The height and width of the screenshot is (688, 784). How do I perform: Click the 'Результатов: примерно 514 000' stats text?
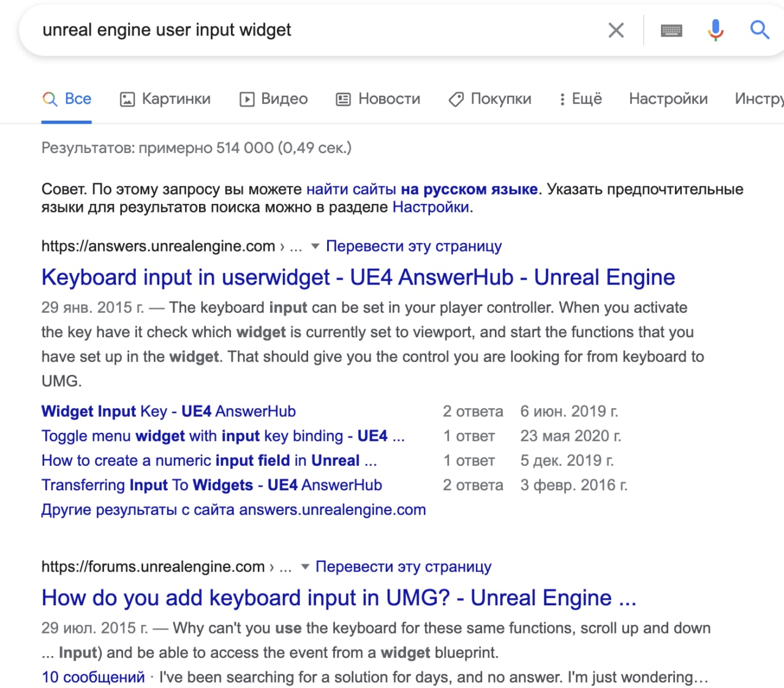coord(197,148)
